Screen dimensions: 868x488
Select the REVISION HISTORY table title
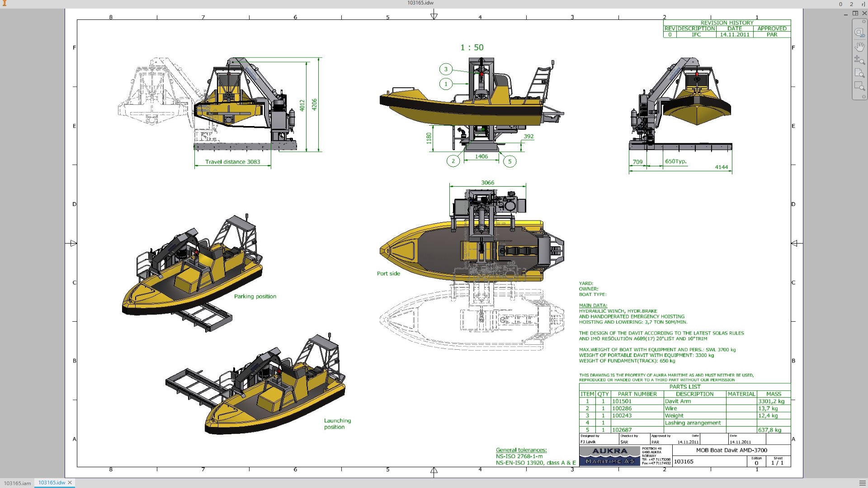(x=727, y=23)
